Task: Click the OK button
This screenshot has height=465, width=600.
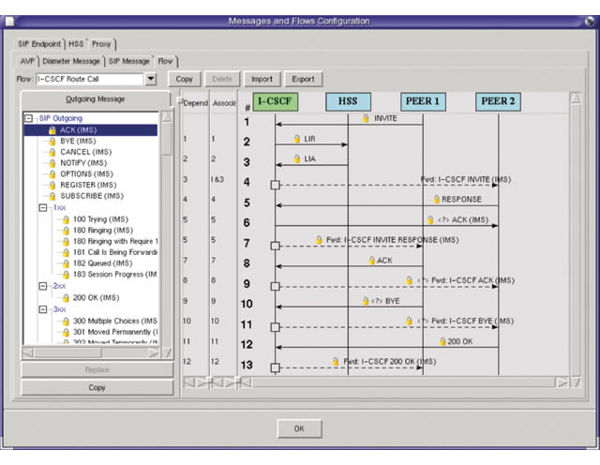Action: 299,429
